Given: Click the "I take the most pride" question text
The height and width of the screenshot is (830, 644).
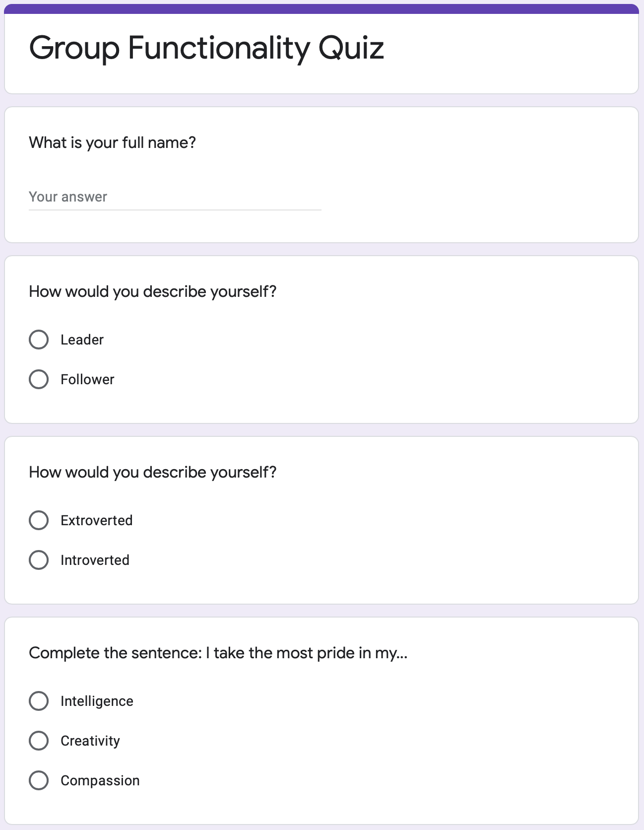Looking at the screenshot, I should [218, 653].
